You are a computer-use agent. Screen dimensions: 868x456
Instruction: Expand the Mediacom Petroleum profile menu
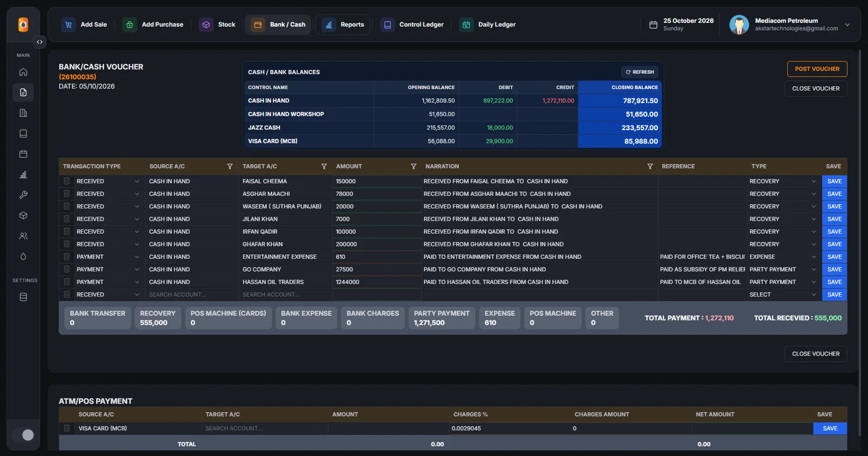[x=847, y=24]
